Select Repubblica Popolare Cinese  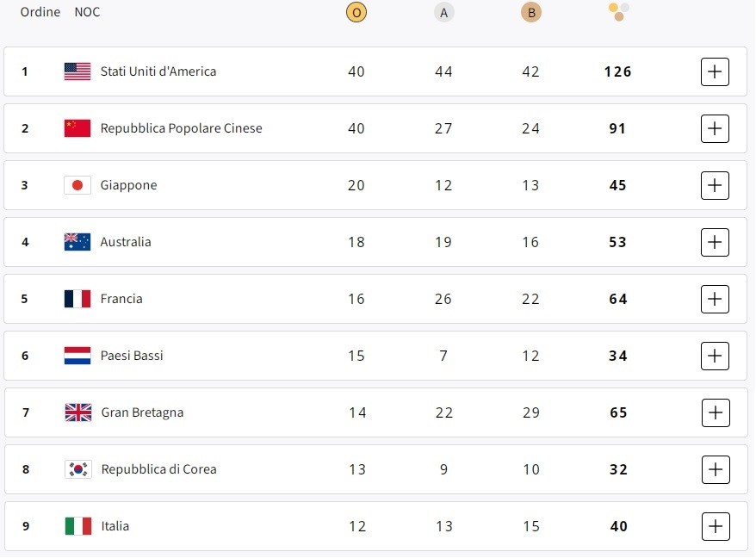(183, 128)
